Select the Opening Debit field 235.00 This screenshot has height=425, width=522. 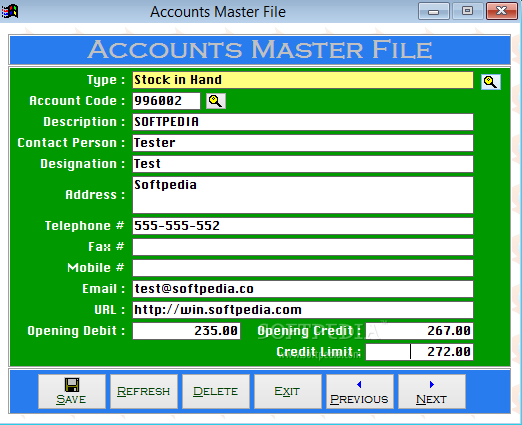[186, 331]
